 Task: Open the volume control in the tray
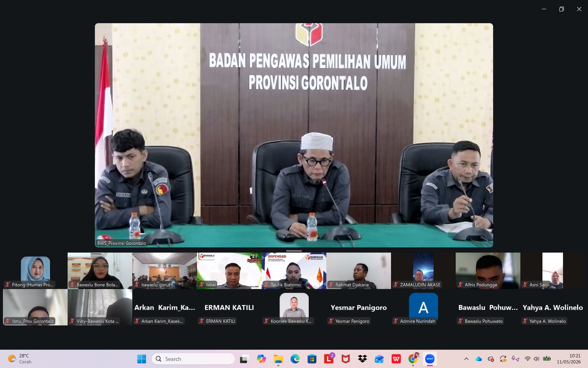(x=537, y=359)
